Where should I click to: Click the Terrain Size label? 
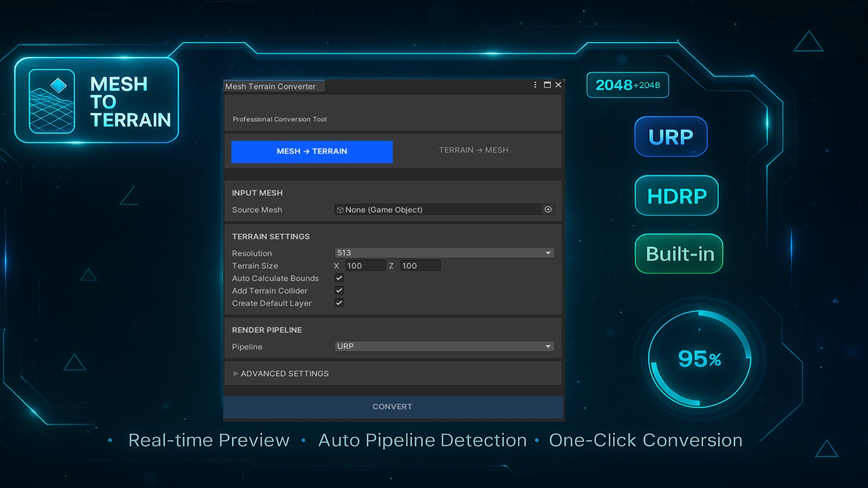click(x=255, y=266)
